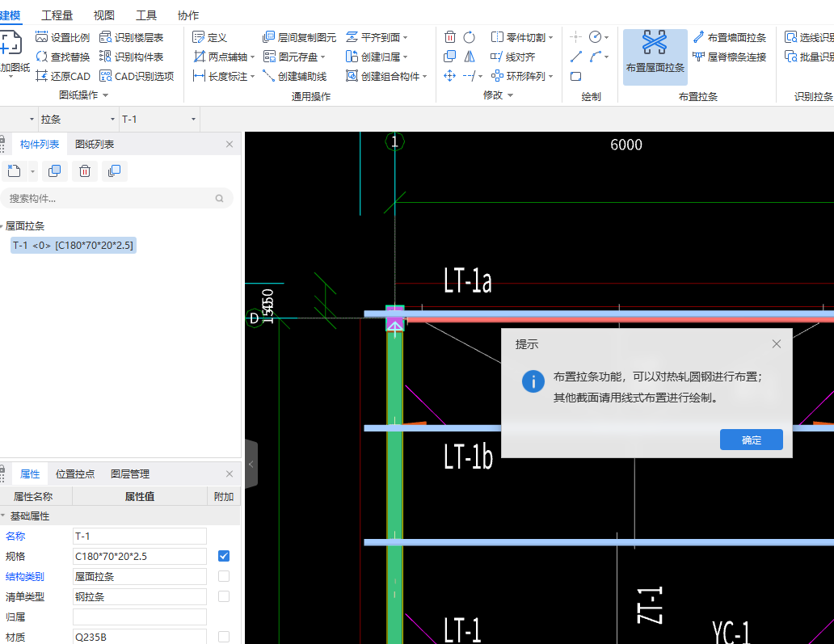Close the 属性 panel
The height and width of the screenshot is (644, 834).
point(230,474)
